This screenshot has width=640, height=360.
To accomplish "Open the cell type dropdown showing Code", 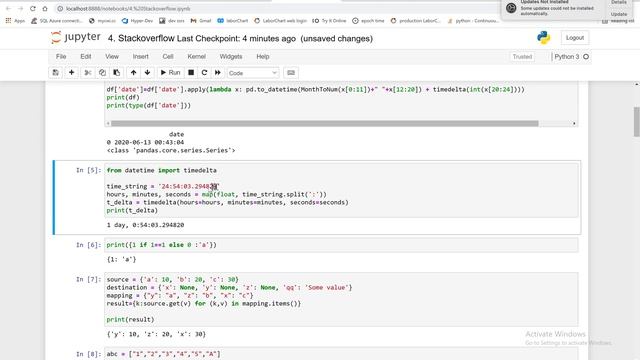I will (x=253, y=73).
